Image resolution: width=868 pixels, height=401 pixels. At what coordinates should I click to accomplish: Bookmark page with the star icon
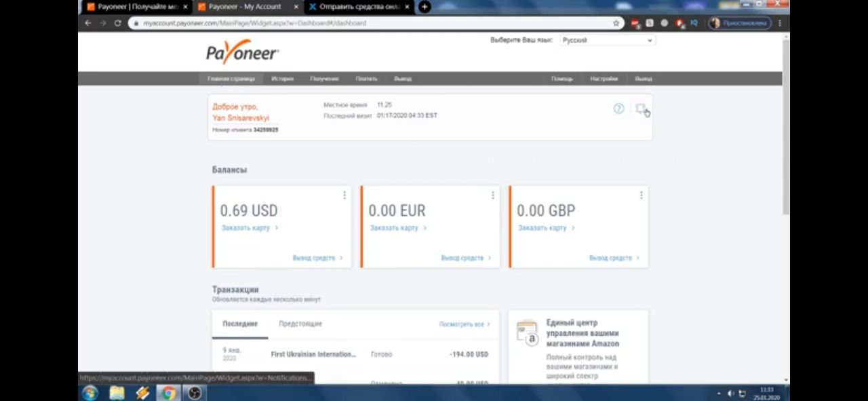pos(616,23)
